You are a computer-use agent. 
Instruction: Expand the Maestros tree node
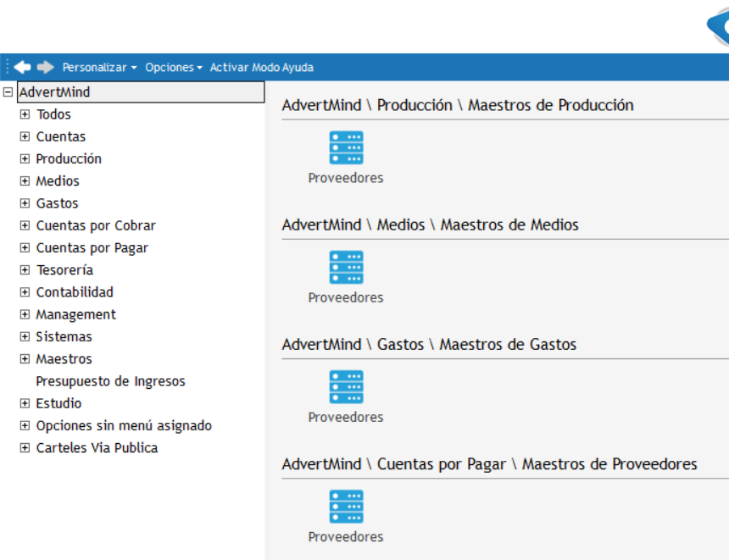(x=25, y=358)
